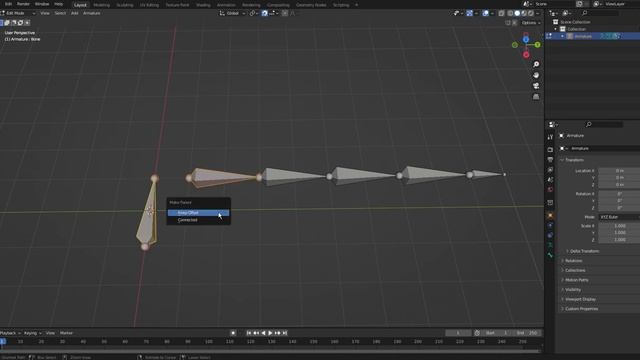This screenshot has height=360, width=640.
Task: Switch to the Animation workspace tab
Action: 226,5
